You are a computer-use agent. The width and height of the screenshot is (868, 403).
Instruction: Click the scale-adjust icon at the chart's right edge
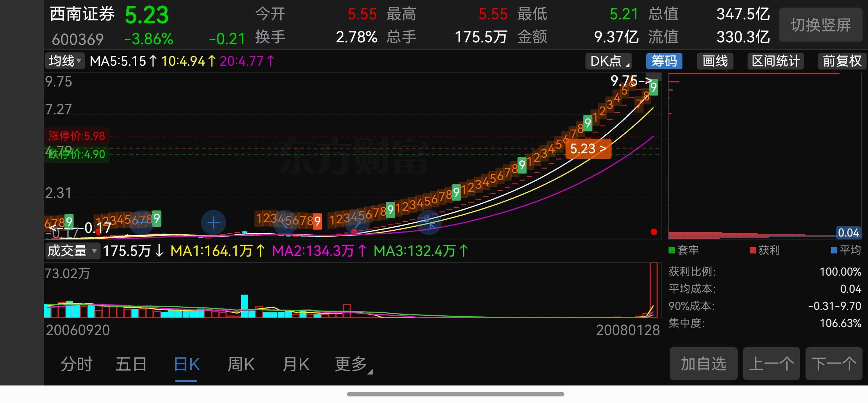pyautogui.click(x=429, y=223)
